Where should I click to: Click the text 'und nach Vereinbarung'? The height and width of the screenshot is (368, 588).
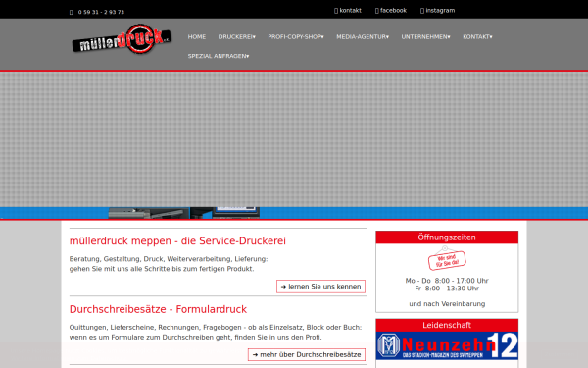[x=447, y=304]
